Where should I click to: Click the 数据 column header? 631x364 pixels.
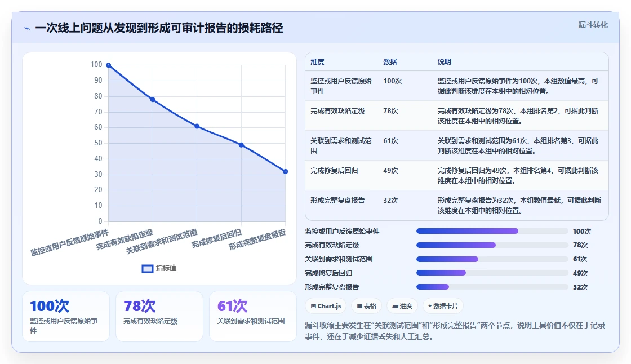390,61
